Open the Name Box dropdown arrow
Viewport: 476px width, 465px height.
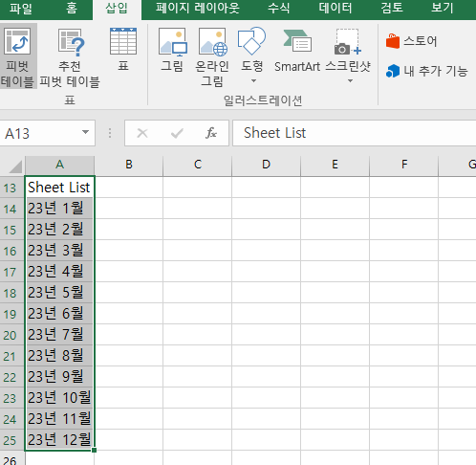85,132
